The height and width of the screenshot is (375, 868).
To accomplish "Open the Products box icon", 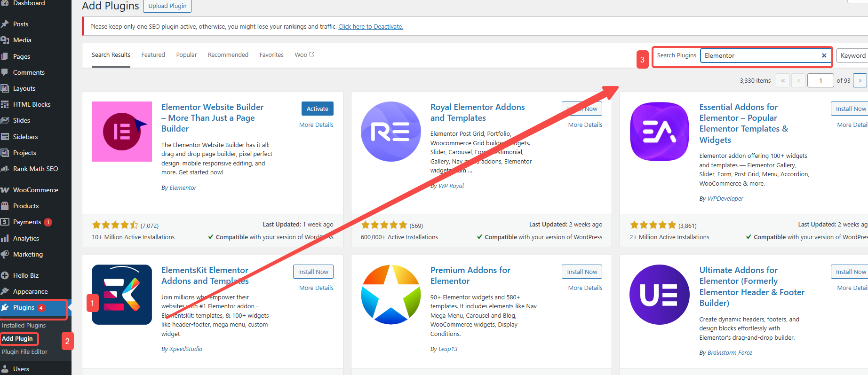I will click(5, 206).
